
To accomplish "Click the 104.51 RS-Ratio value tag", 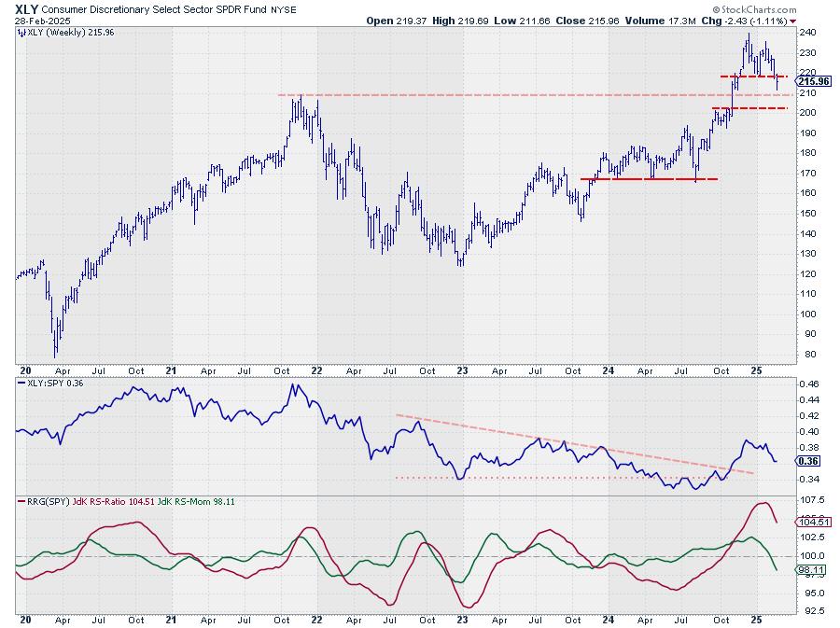I will click(814, 523).
